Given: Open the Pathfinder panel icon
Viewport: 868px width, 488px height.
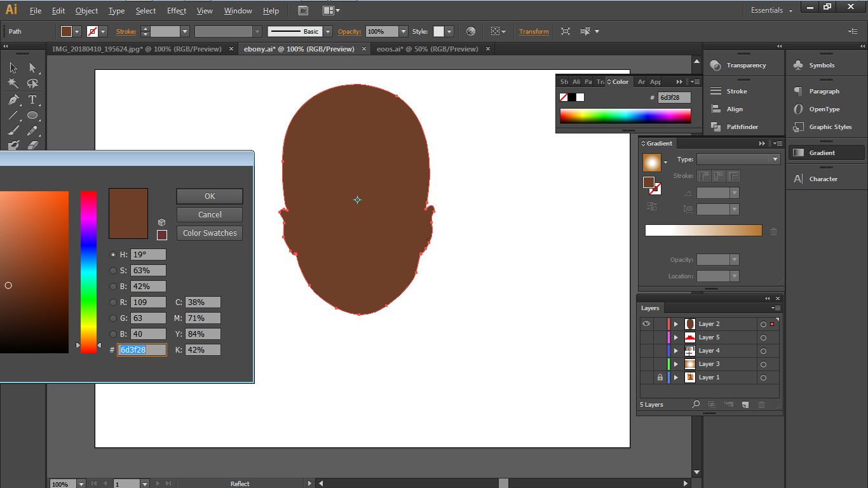Looking at the screenshot, I should pos(715,127).
